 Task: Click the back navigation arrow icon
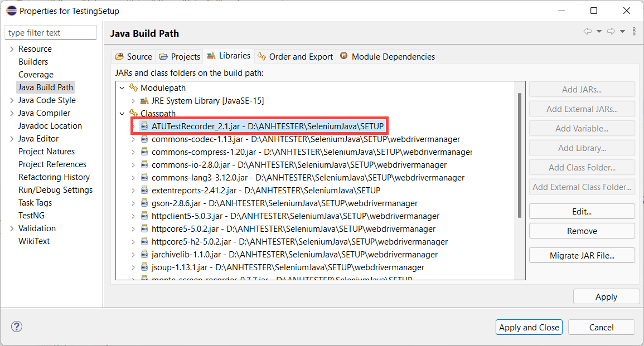pos(588,31)
